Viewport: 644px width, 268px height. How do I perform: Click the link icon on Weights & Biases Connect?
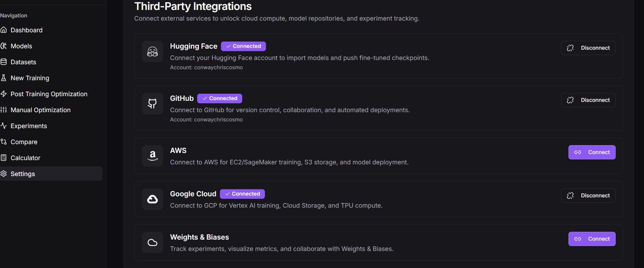[578, 239]
